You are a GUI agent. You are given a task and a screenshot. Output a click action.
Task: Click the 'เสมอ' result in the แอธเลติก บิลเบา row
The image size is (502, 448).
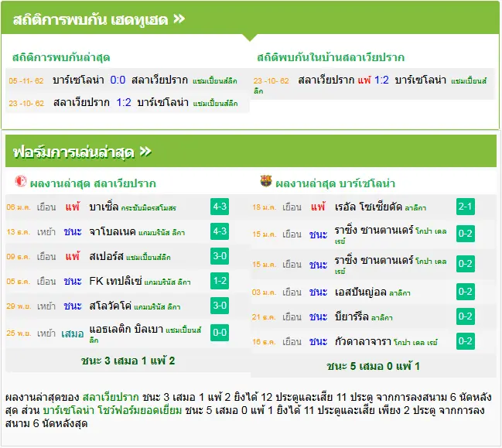point(73,333)
